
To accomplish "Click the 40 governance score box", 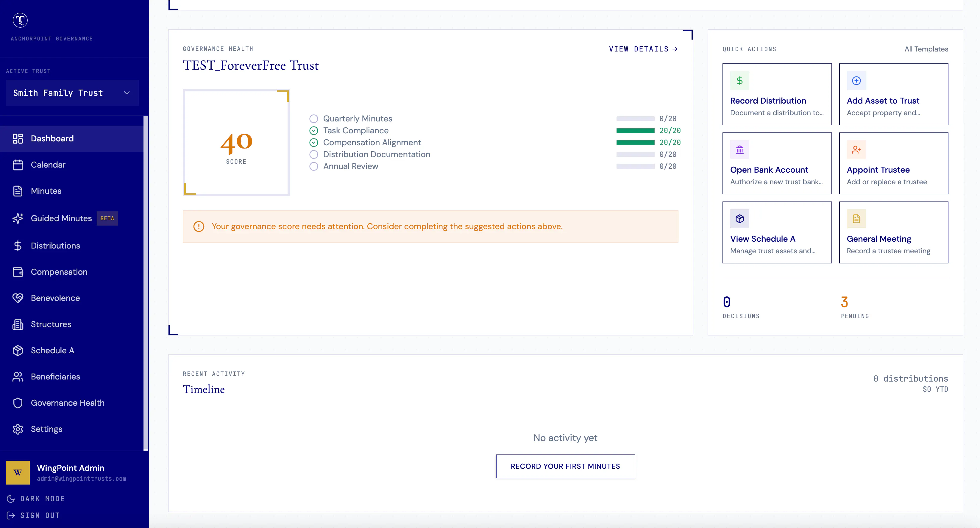I will tap(236, 143).
